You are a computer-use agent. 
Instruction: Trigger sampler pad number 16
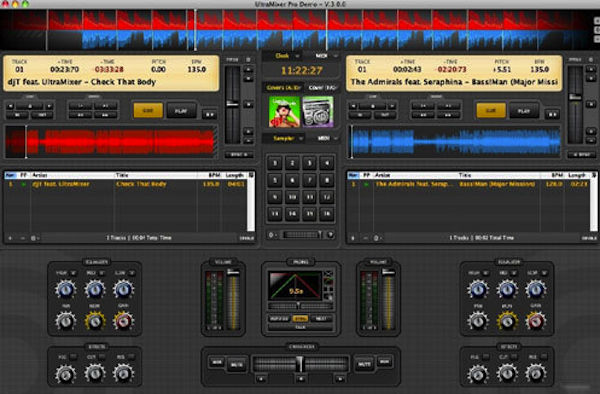click(x=326, y=213)
